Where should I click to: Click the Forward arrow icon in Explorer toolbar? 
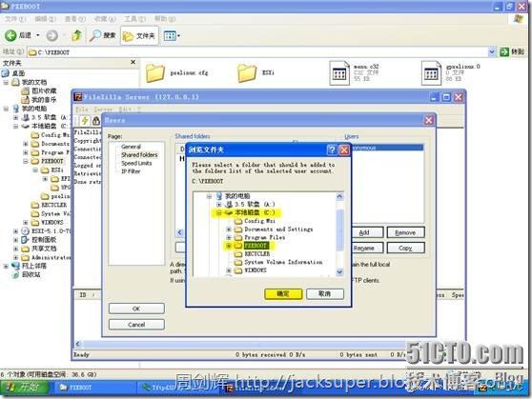pos(51,35)
